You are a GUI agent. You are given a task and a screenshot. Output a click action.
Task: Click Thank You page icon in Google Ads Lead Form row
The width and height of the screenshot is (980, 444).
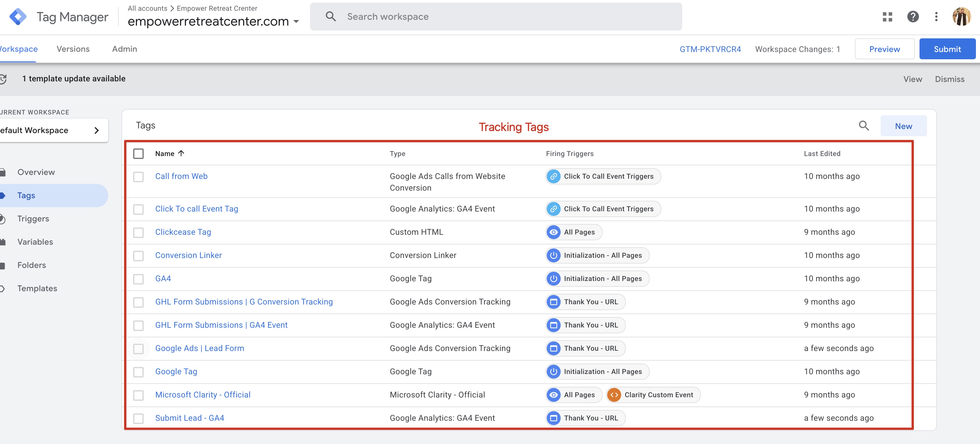[553, 349]
